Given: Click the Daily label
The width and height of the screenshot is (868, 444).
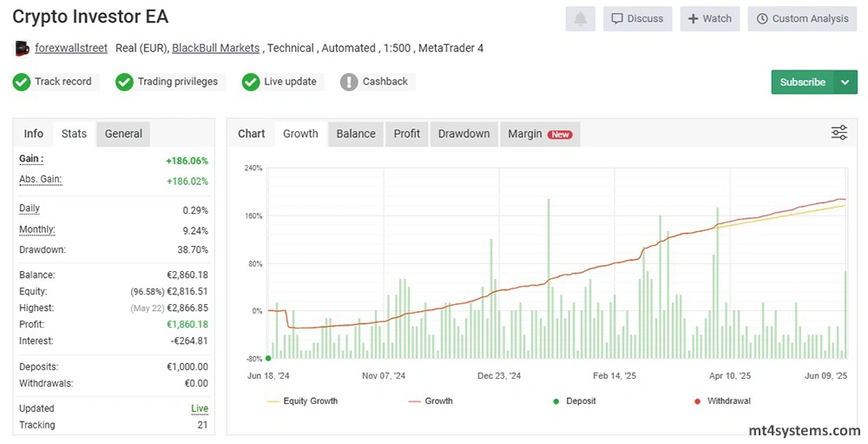Looking at the screenshot, I should (x=30, y=209).
